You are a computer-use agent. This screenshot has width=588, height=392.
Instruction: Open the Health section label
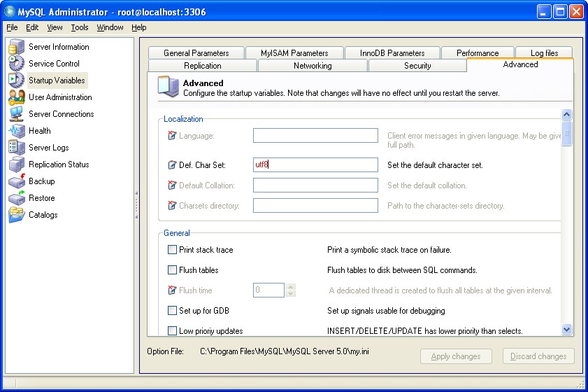(40, 131)
